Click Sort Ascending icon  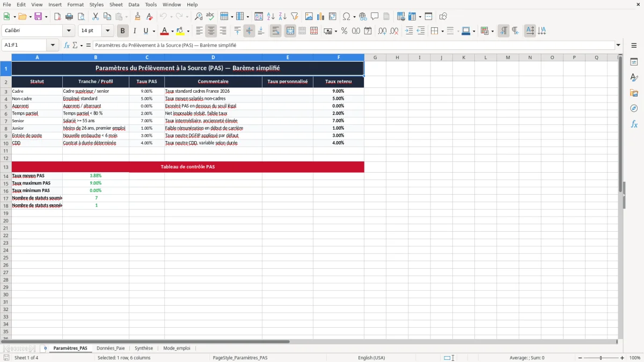(271, 17)
